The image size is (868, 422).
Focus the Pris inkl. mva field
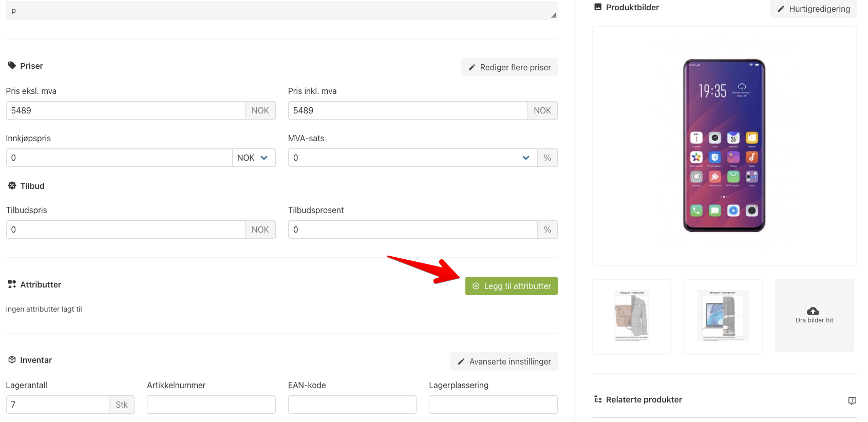pos(407,110)
